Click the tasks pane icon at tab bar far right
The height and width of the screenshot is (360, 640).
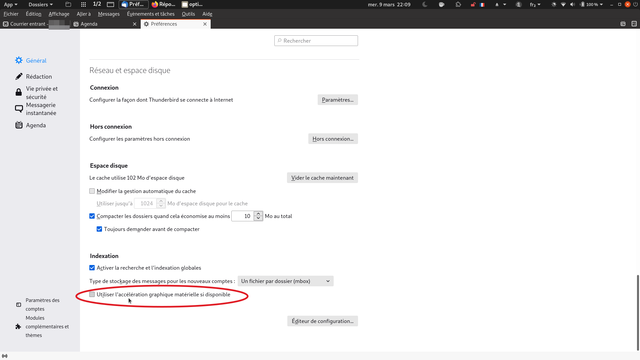point(634,24)
